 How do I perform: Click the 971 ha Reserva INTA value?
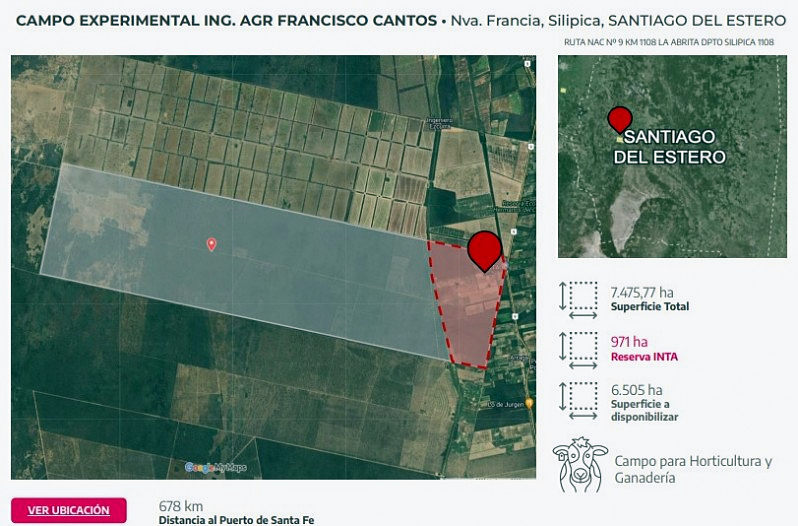(x=629, y=342)
